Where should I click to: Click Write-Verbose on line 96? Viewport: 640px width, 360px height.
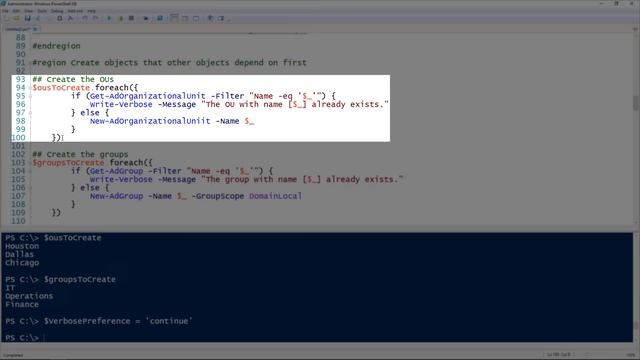(121, 104)
